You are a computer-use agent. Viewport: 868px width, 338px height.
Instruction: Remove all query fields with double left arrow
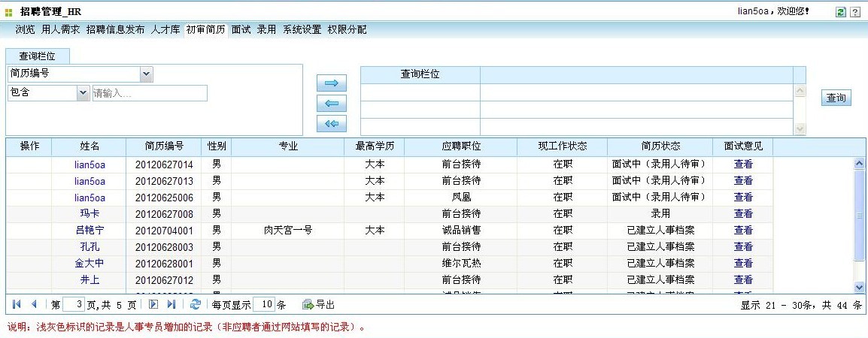coord(331,123)
